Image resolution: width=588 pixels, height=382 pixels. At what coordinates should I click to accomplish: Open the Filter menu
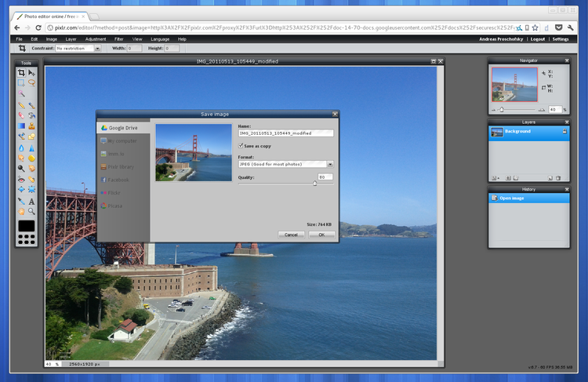118,38
